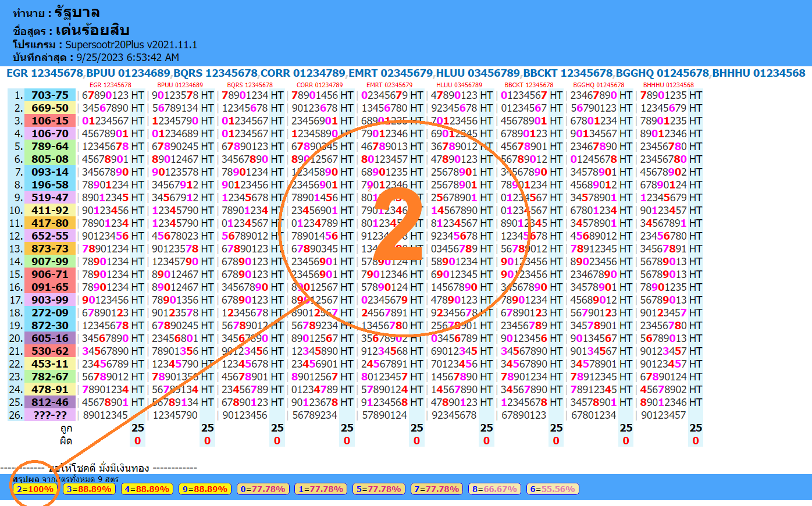The width and height of the screenshot is (812, 506).
Task: Click row 26 BGGHQ prediction 67801234
Action: [x=594, y=415]
